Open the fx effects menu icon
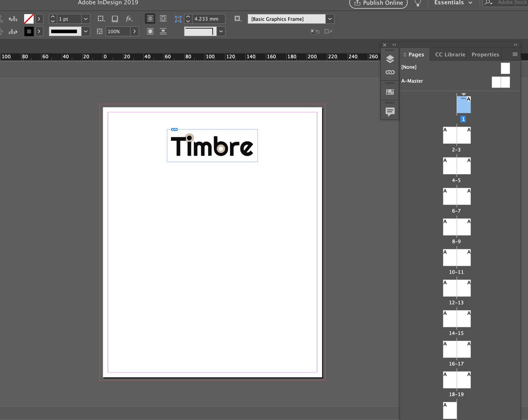The image size is (528, 420). coord(129,19)
